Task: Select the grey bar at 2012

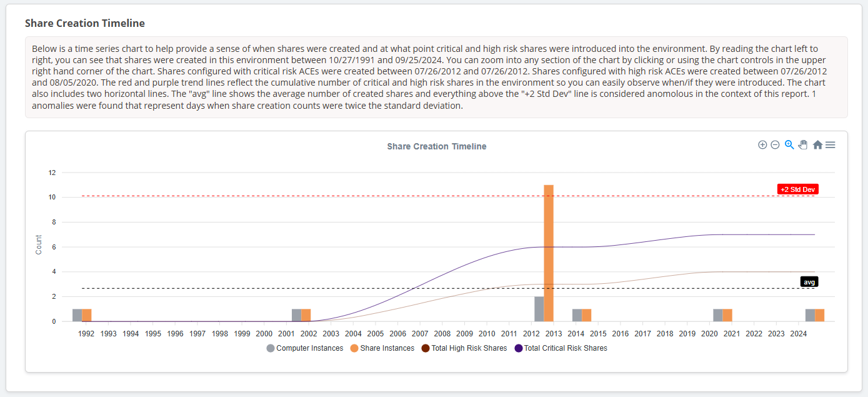Action: pyautogui.click(x=539, y=309)
